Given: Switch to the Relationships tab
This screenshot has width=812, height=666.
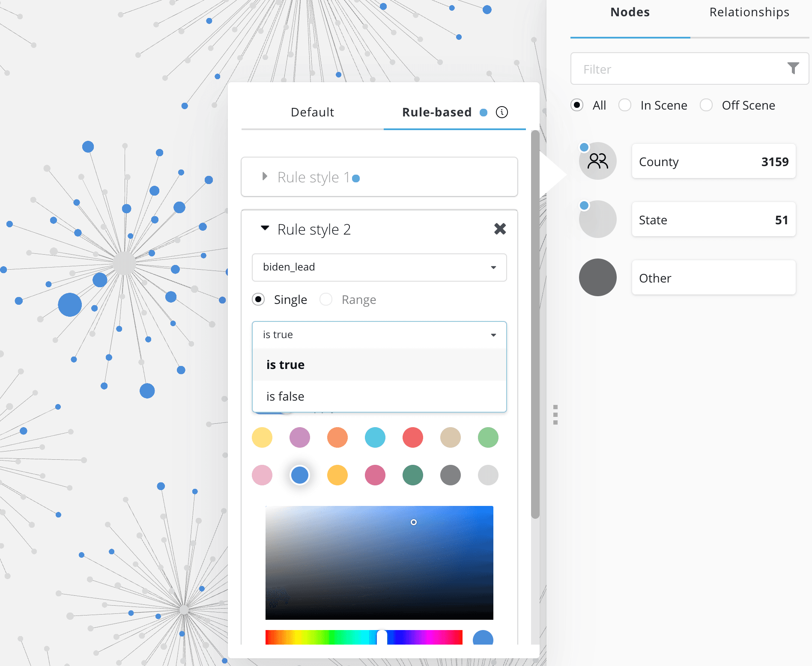Looking at the screenshot, I should pyautogui.click(x=749, y=13).
